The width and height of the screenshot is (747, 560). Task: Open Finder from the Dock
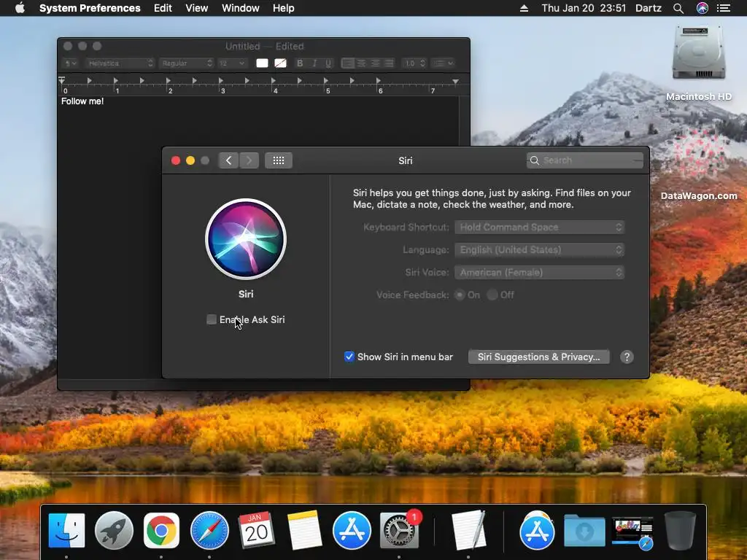66,530
